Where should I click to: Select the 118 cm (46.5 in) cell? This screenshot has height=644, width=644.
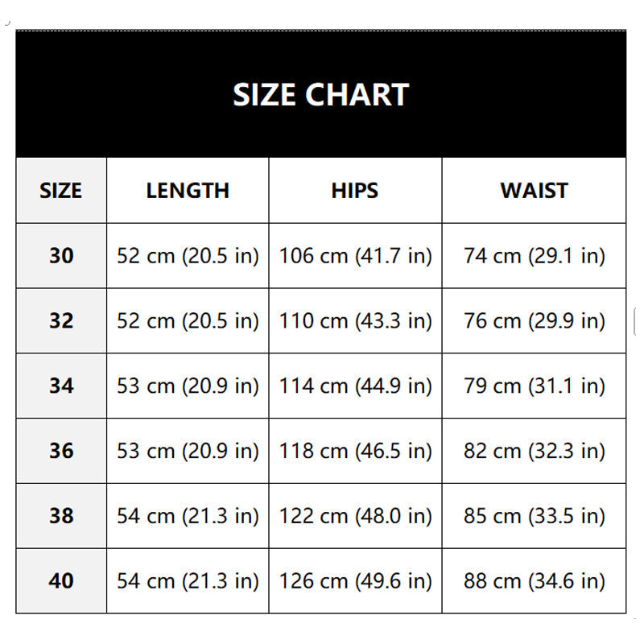tap(355, 451)
